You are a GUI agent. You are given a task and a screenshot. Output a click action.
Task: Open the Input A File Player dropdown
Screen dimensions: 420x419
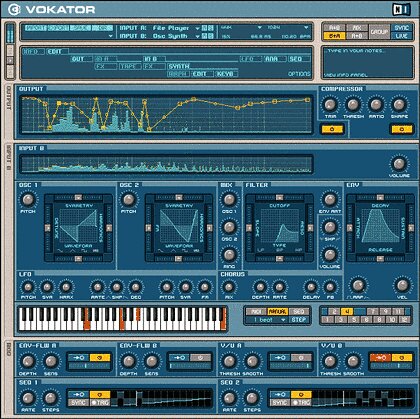point(198,28)
